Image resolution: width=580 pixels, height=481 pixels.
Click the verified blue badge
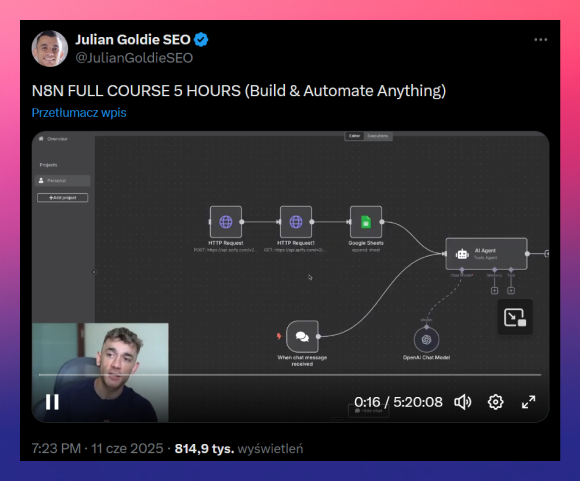click(x=201, y=40)
